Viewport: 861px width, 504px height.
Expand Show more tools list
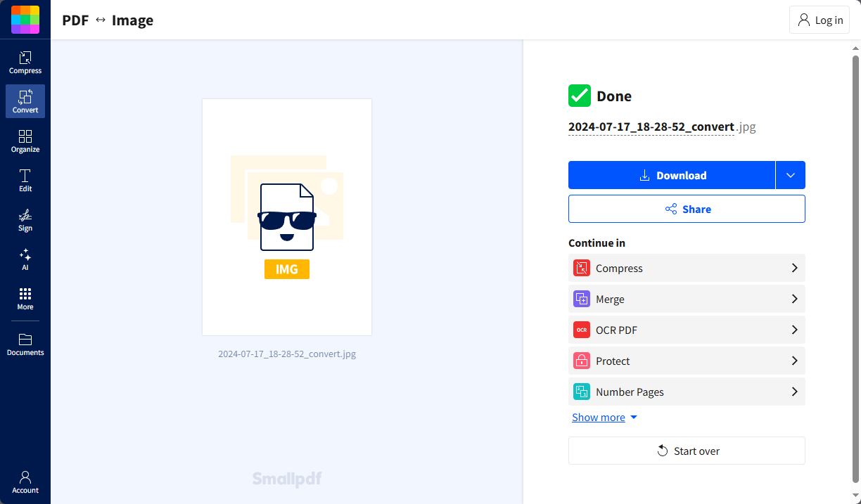pos(604,418)
